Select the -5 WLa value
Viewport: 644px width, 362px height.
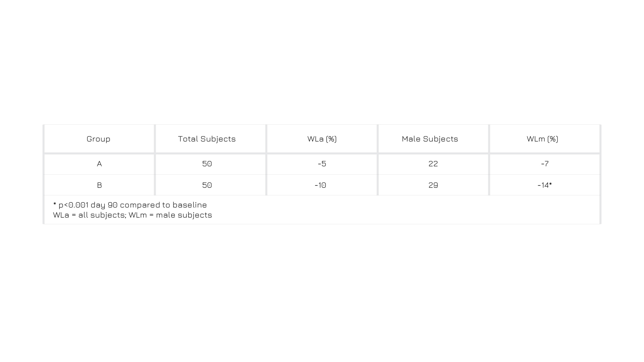tap(322, 164)
